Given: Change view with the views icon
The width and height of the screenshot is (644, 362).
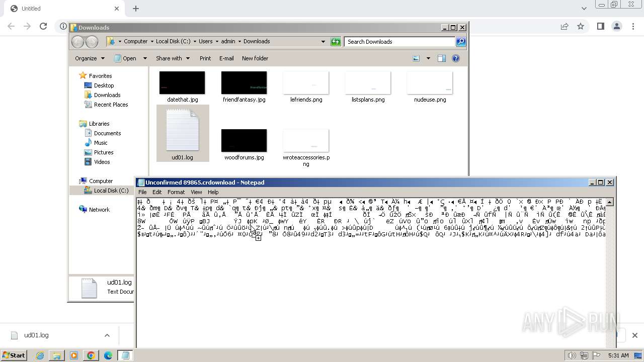Looking at the screenshot, I should click(x=416, y=58).
